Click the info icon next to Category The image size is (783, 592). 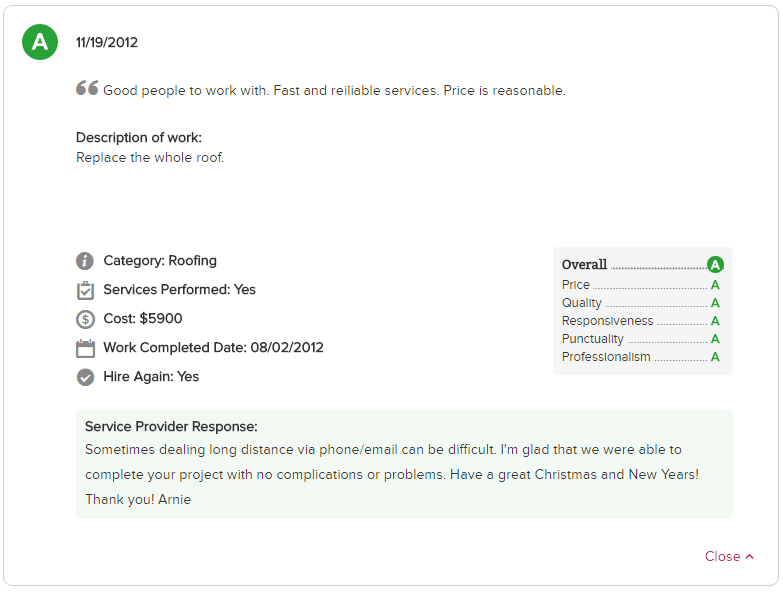coord(85,261)
